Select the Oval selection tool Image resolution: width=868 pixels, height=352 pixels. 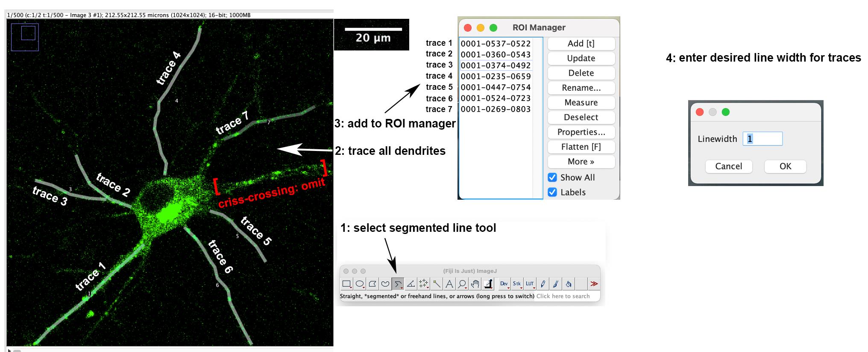pos(360,284)
